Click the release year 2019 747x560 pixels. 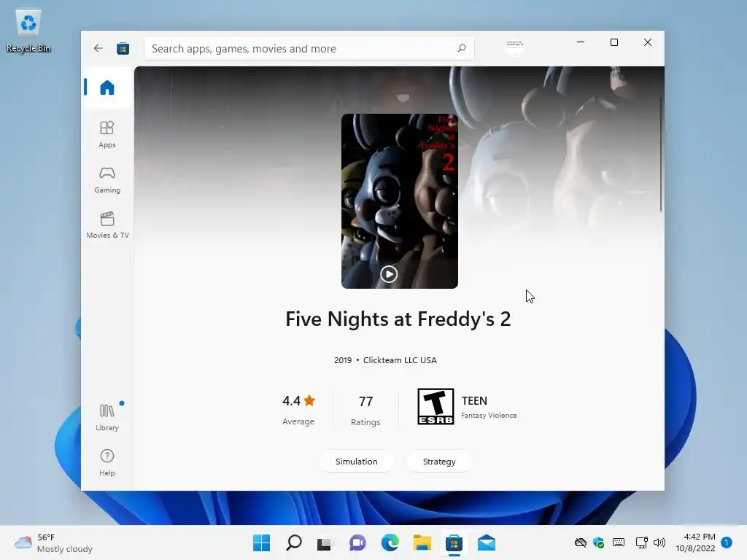tap(343, 360)
